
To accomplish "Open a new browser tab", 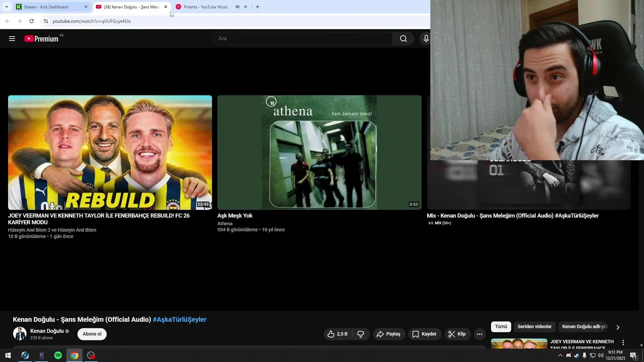I will (x=257, y=7).
